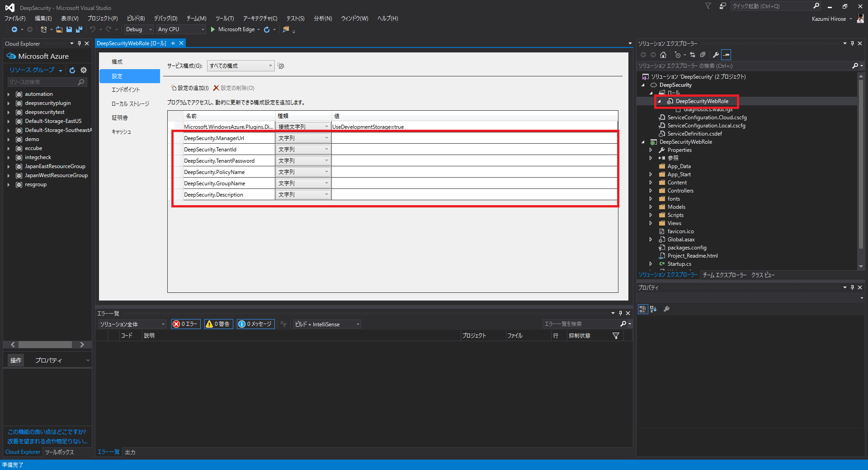Expand the Controllers folder in Solution Explorer
The height and width of the screenshot is (470, 868).
pyautogui.click(x=651, y=191)
